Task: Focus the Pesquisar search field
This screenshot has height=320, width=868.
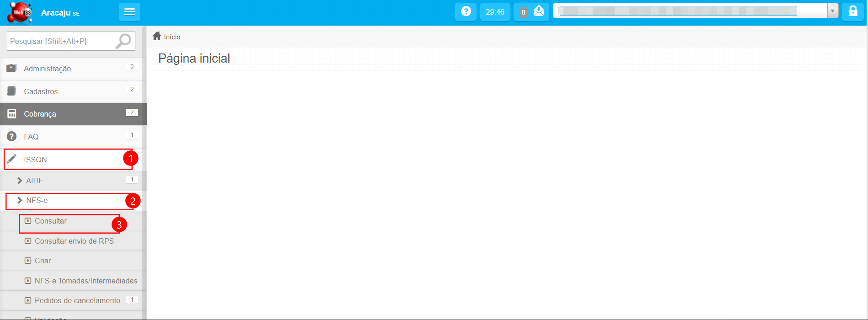Action: (x=59, y=41)
